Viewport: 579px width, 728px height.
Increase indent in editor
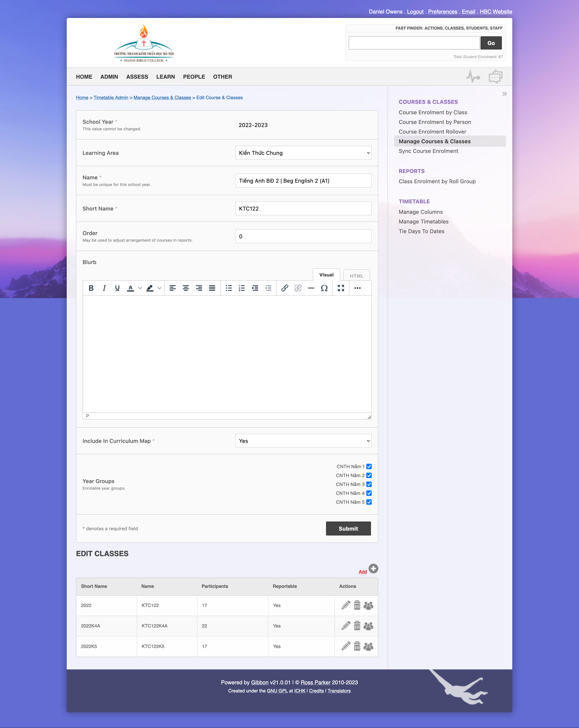[255, 288]
